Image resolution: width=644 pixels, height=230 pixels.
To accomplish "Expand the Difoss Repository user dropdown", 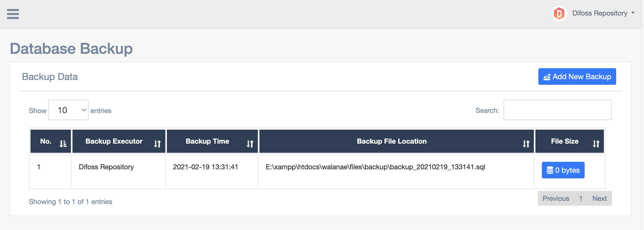I will click(633, 13).
